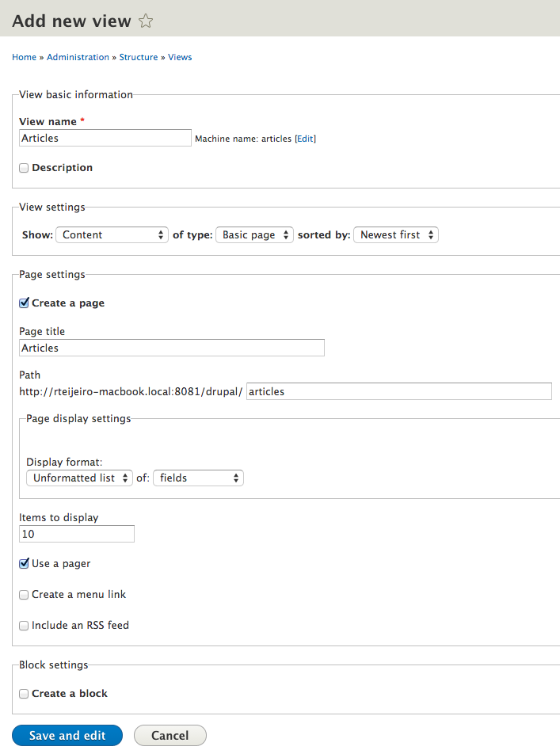Enable the Description checkbox
560x754 pixels.
[24, 168]
